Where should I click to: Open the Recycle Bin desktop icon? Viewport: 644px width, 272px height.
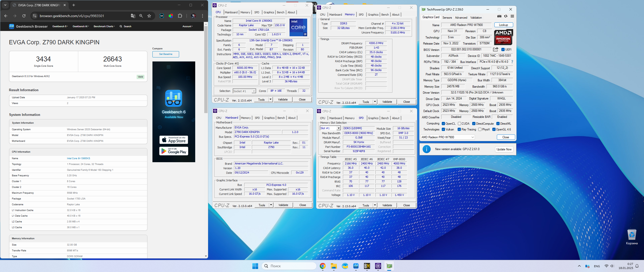point(632,237)
